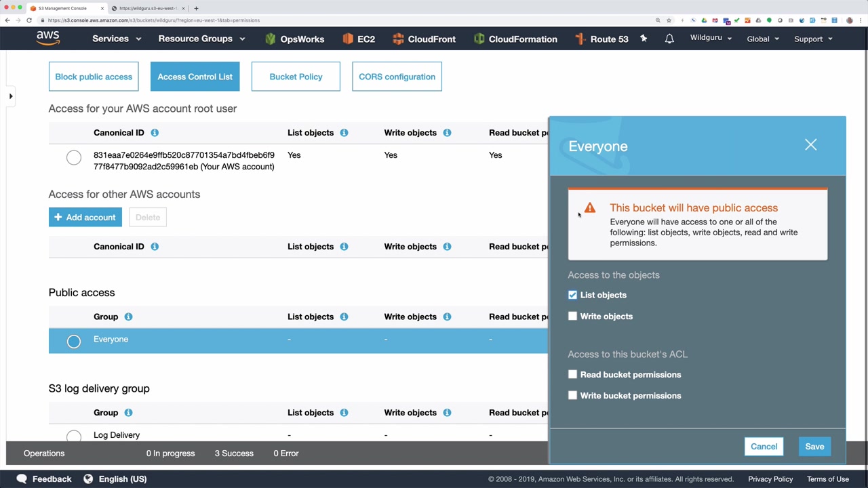Viewport: 868px width, 488px height.
Task: Expand the Services dropdown
Action: point(117,39)
